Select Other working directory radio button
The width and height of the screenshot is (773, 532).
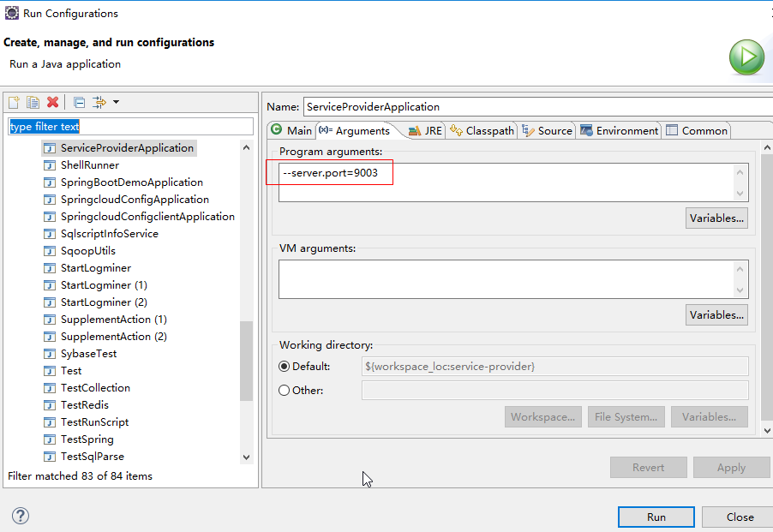coord(284,391)
